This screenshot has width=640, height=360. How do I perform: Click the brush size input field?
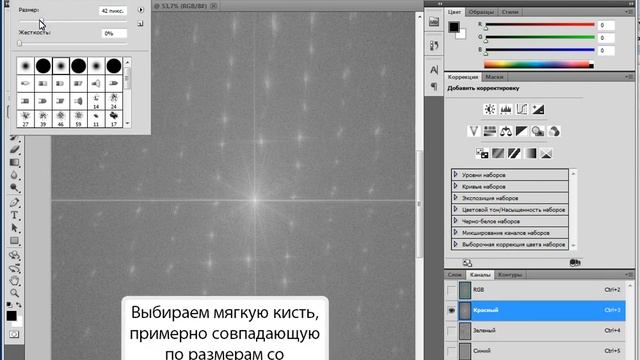(x=113, y=11)
